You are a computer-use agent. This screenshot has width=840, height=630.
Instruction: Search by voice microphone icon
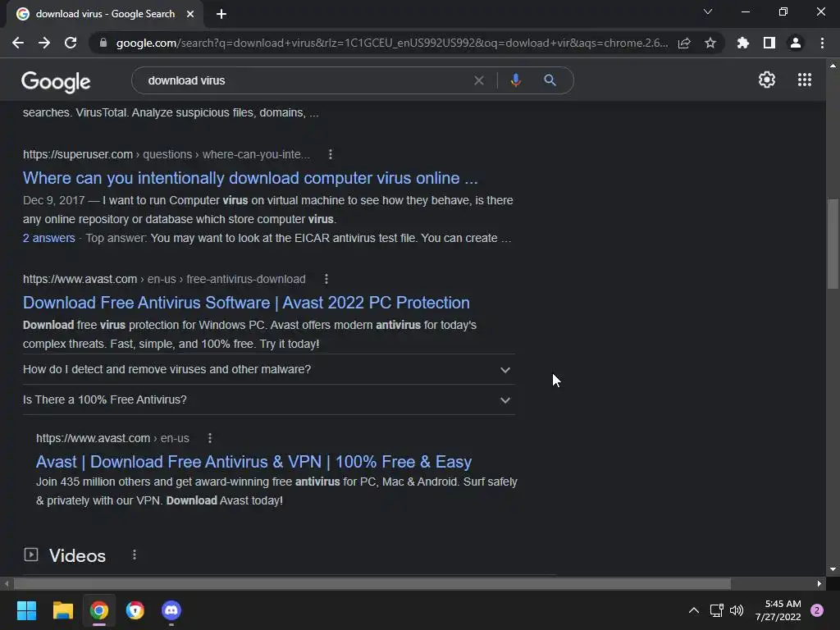[x=515, y=80]
